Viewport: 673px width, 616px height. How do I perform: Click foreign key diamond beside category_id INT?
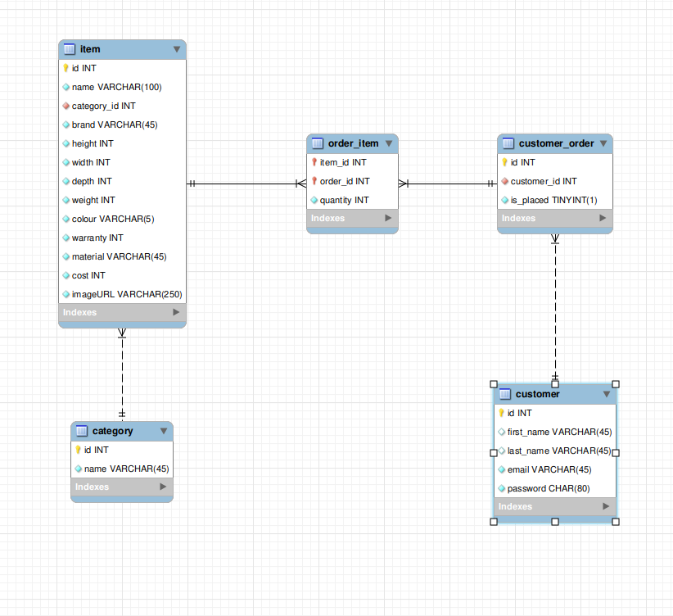click(x=65, y=106)
